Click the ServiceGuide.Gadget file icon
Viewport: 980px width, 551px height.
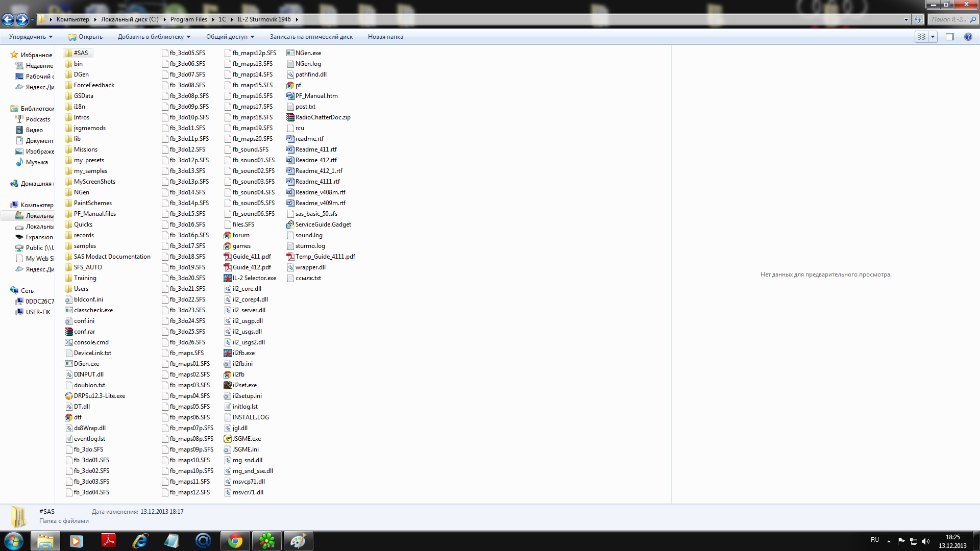[290, 224]
